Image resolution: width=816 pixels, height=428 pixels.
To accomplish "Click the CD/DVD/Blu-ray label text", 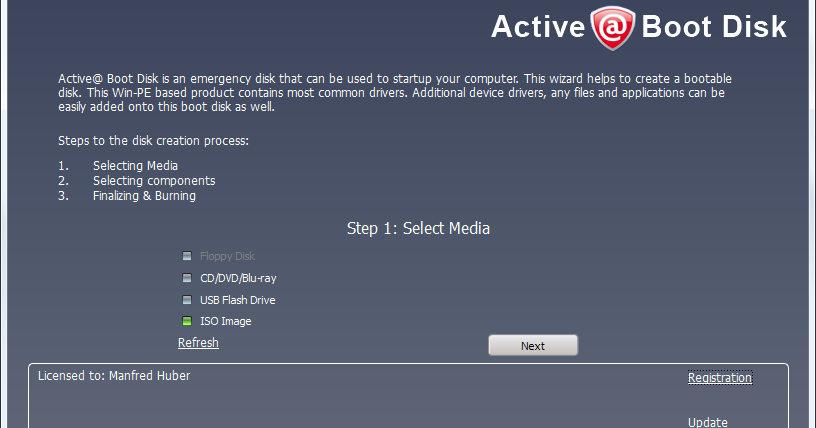I will (x=238, y=278).
